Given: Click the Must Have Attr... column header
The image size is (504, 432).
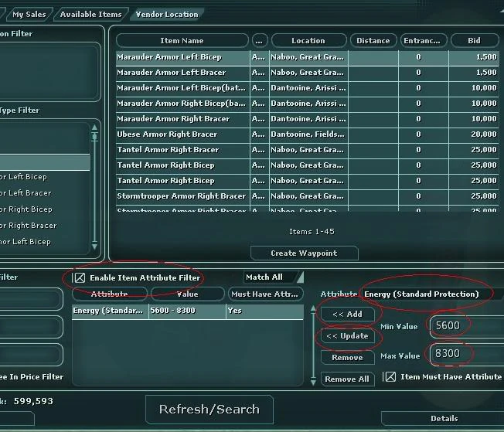Looking at the screenshot, I should coord(265,294).
